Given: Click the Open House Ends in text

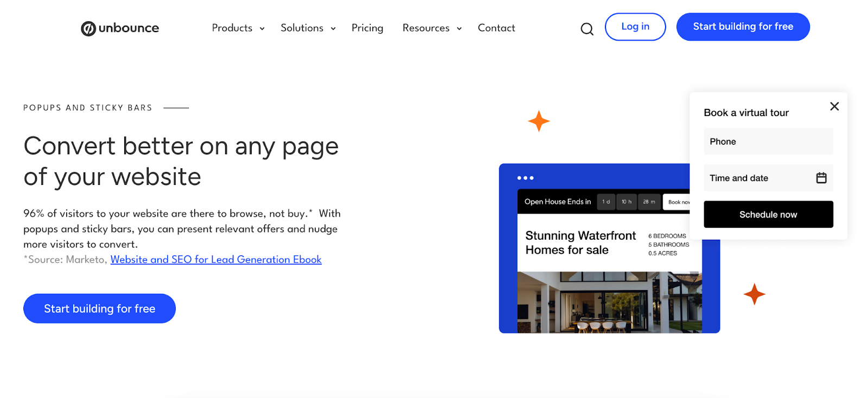Looking at the screenshot, I should [x=558, y=202].
